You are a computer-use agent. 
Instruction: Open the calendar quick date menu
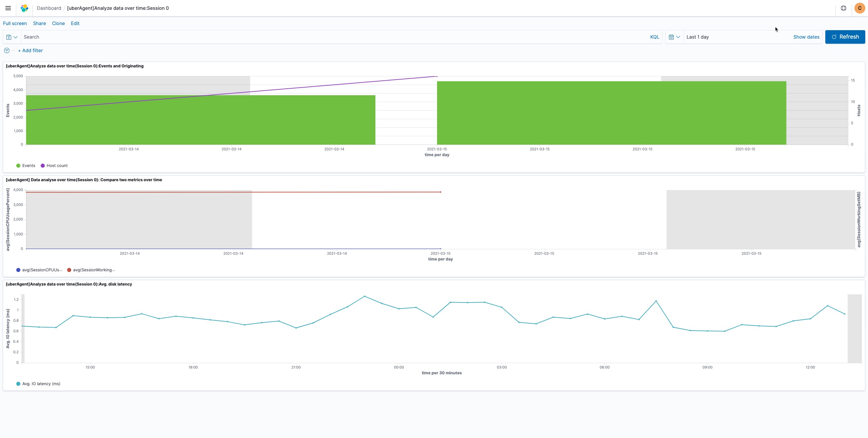pos(674,37)
